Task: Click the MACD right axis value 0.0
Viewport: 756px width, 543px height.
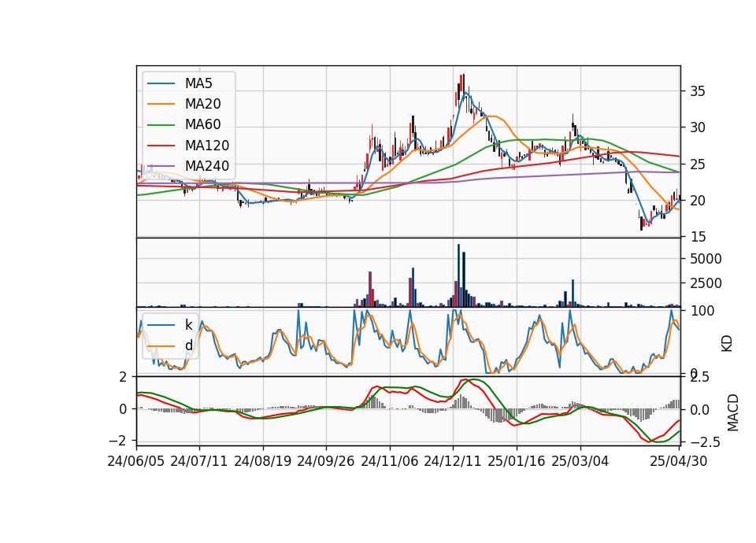Action: (700, 410)
